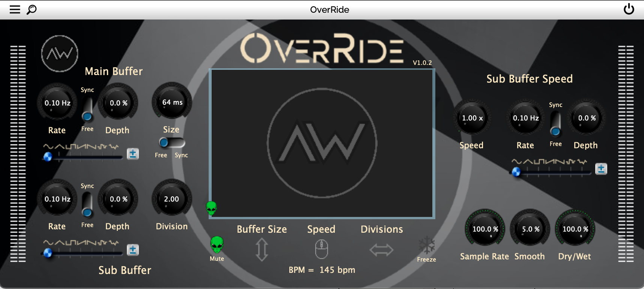Click the green alien XY pad marker

click(212, 208)
